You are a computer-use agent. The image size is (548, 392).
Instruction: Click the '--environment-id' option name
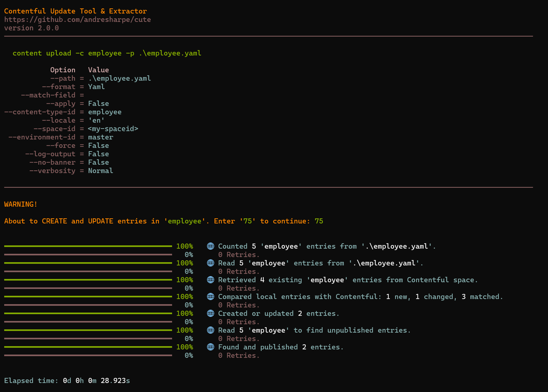coord(42,137)
